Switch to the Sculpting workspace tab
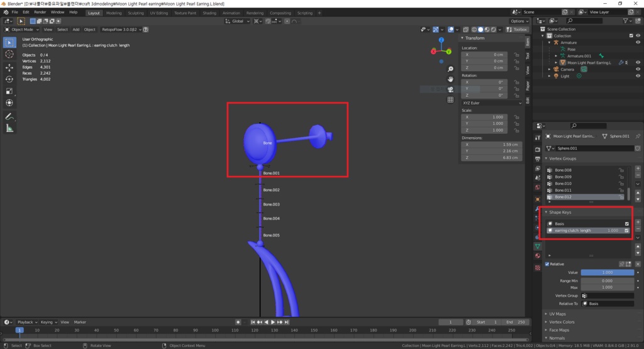 (136, 13)
